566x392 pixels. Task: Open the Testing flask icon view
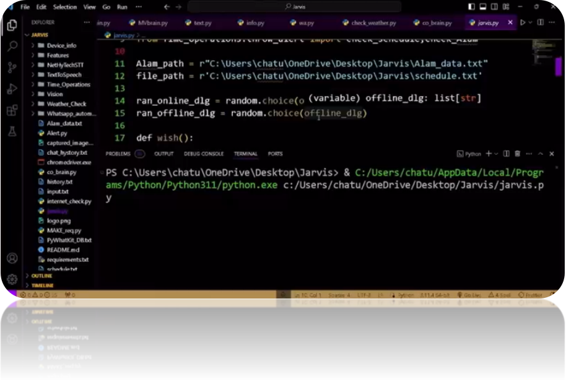tap(12, 132)
